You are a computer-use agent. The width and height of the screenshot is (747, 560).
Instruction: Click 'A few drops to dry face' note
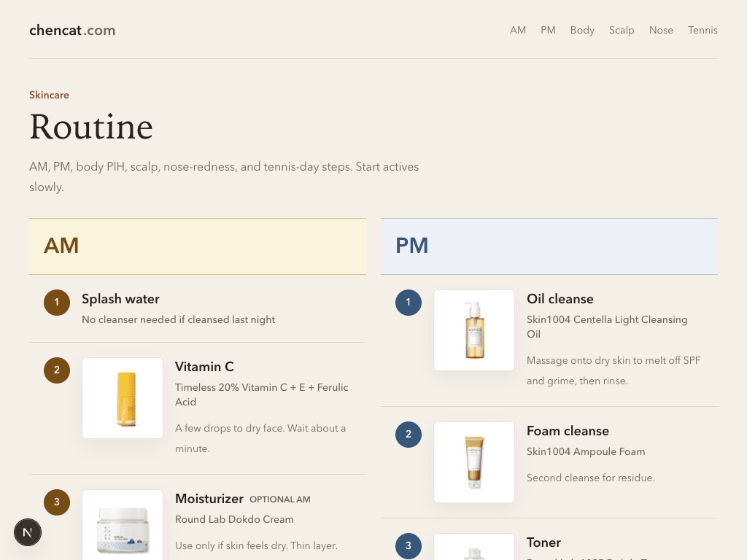pyautogui.click(x=260, y=438)
